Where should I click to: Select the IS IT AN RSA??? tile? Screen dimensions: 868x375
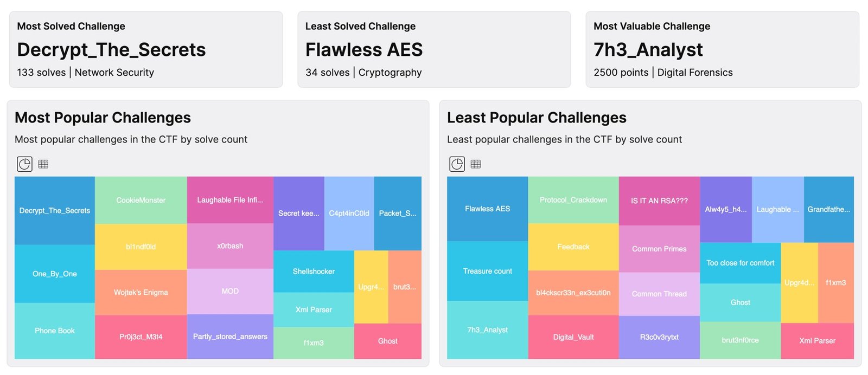pos(659,201)
